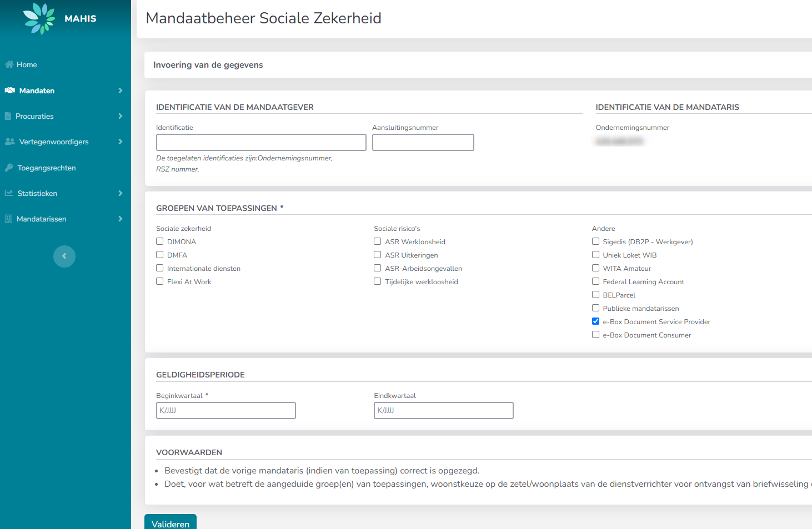Open the Toegangsrechten menu item
Screen dimensions: 812x529
[x=46, y=168]
